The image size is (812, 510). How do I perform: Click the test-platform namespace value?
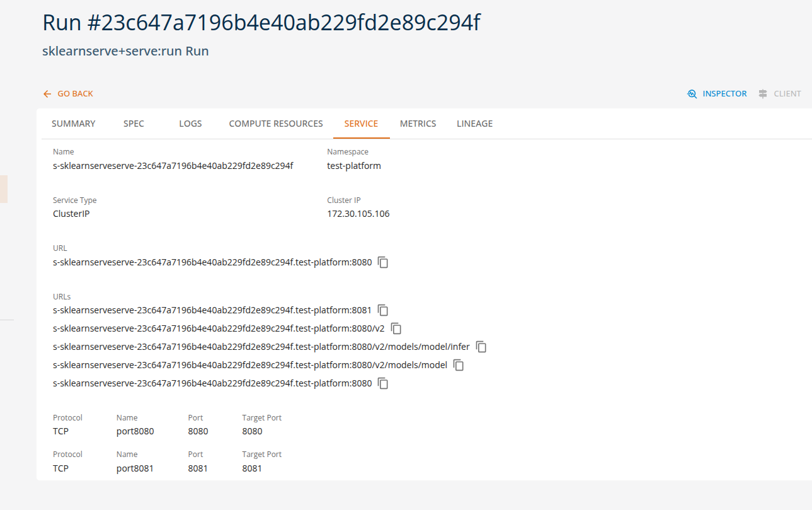(353, 166)
